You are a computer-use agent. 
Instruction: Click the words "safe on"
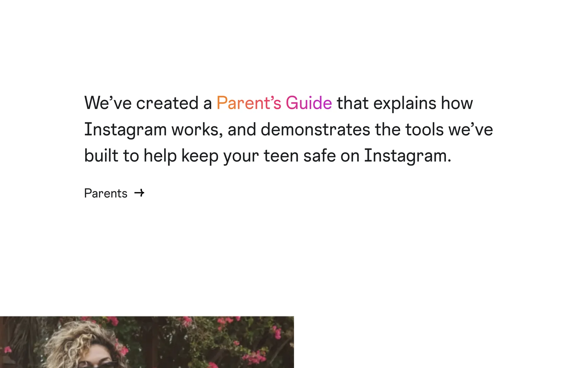click(331, 156)
